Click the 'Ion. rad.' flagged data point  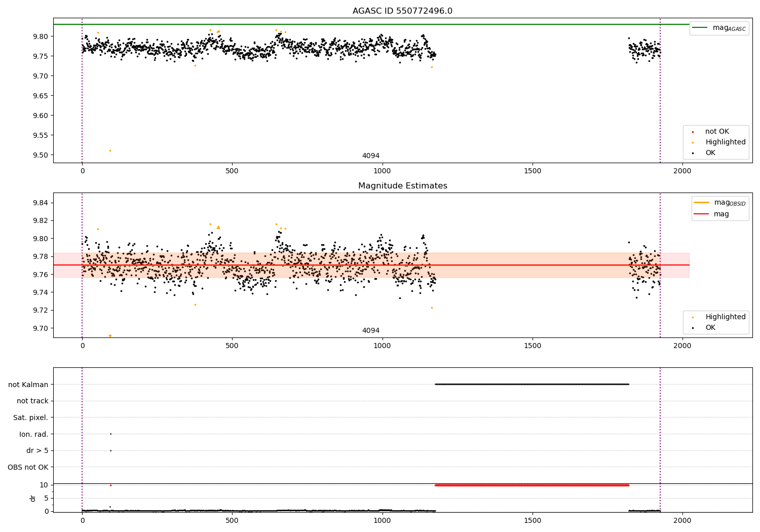pos(110,434)
